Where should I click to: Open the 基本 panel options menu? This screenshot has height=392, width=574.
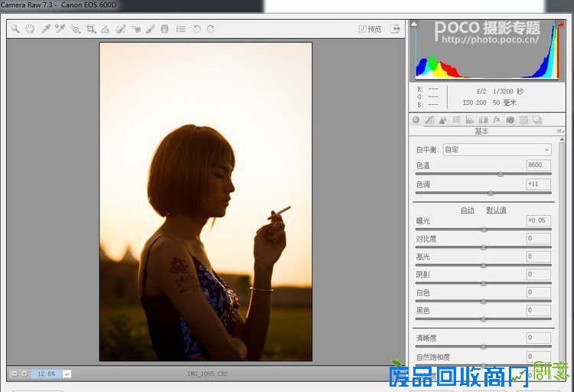pos(559,132)
